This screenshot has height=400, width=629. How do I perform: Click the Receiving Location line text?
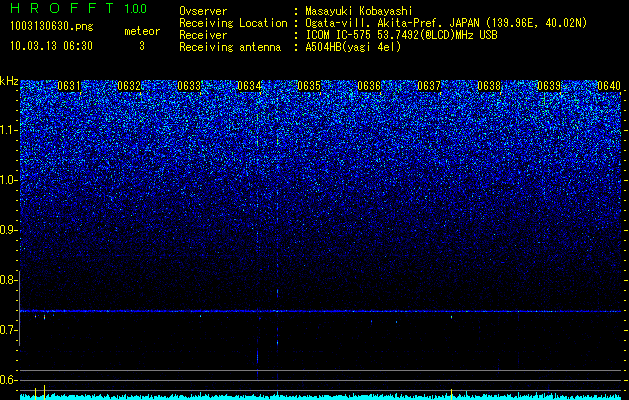(x=383, y=23)
